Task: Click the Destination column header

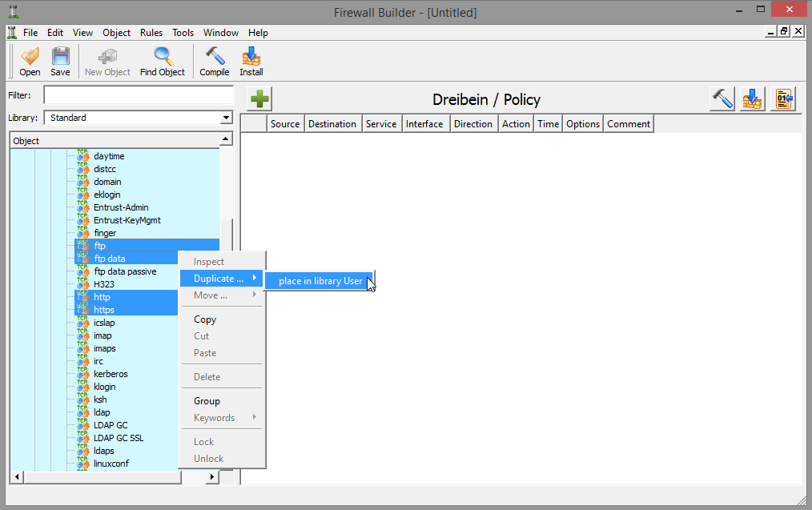Action: pos(332,124)
